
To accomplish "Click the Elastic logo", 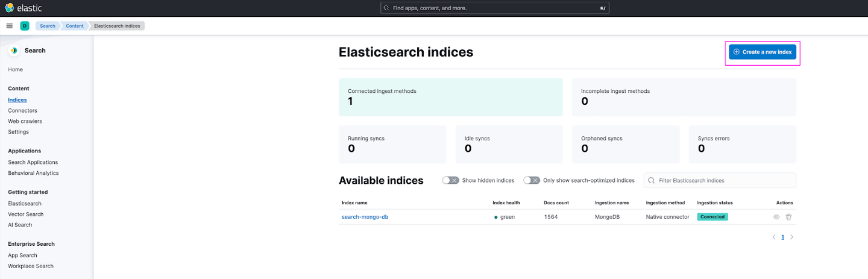I will click(x=23, y=8).
